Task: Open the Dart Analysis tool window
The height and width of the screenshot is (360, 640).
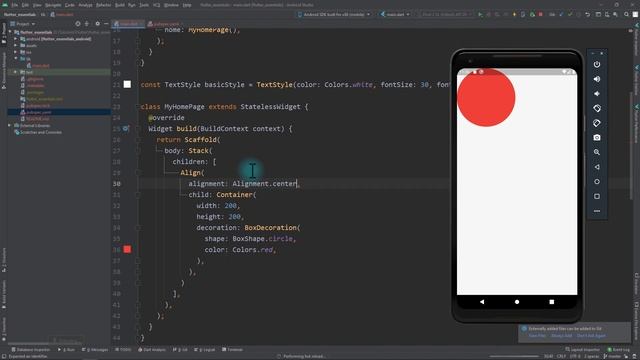Action: (x=152, y=350)
